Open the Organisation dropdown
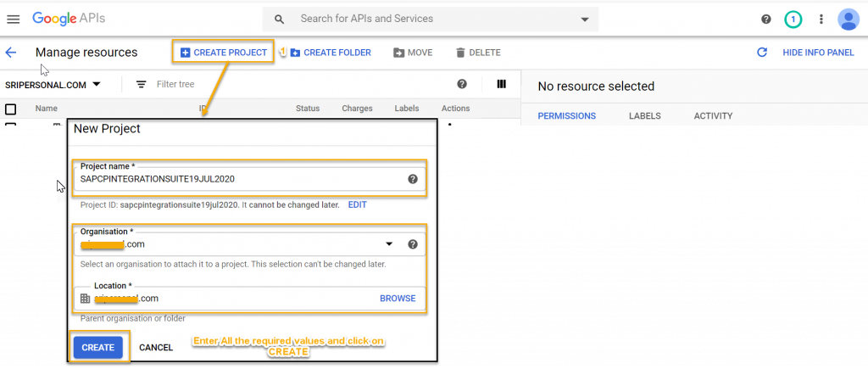 [250, 243]
